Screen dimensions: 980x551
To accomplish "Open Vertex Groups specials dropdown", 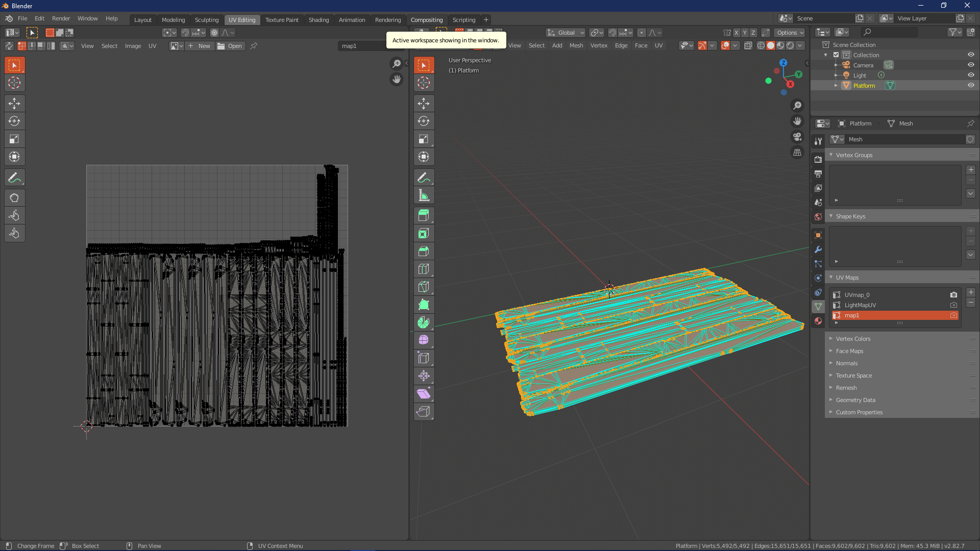I will [971, 194].
